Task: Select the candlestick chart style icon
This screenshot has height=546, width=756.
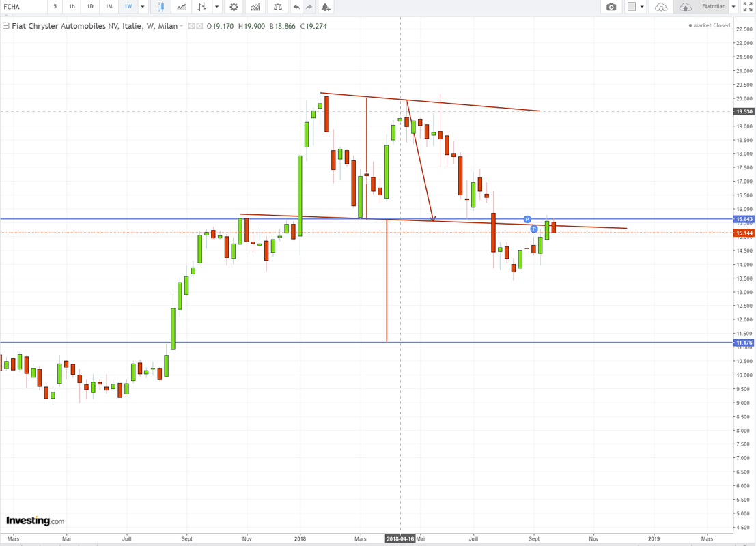Action: [x=160, y=7]
